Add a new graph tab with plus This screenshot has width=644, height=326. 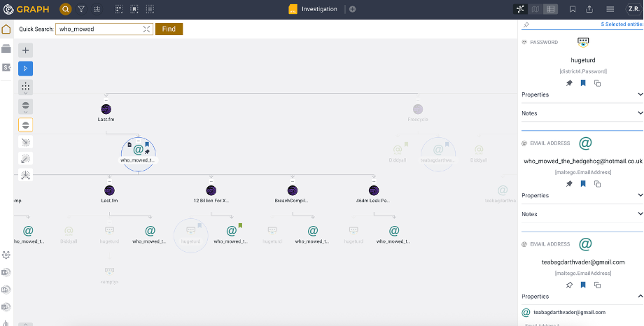(352, 9)
